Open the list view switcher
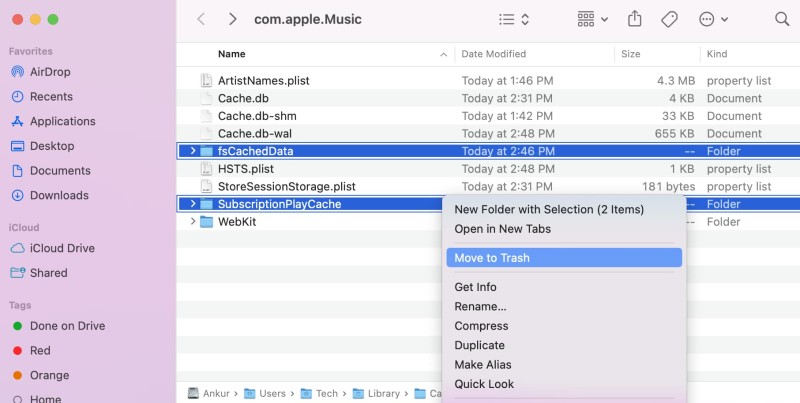 point(514,19)
